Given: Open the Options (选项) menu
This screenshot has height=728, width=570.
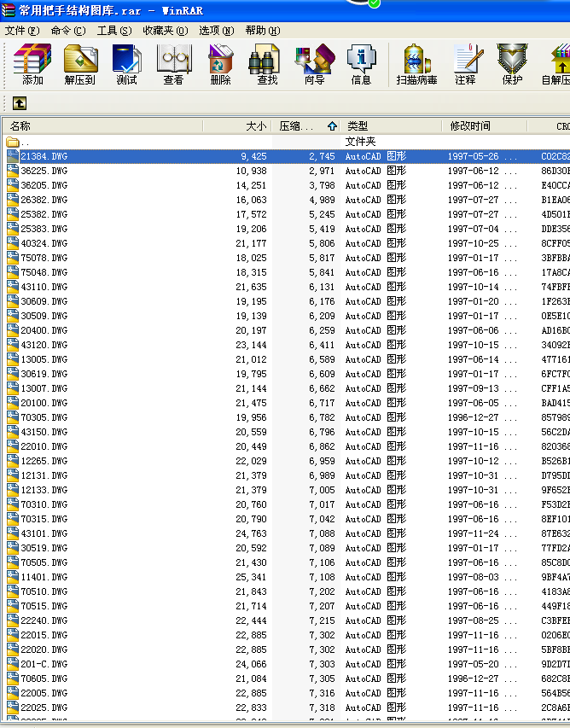Looking at the screenshot, I should [x=216, y=31].
